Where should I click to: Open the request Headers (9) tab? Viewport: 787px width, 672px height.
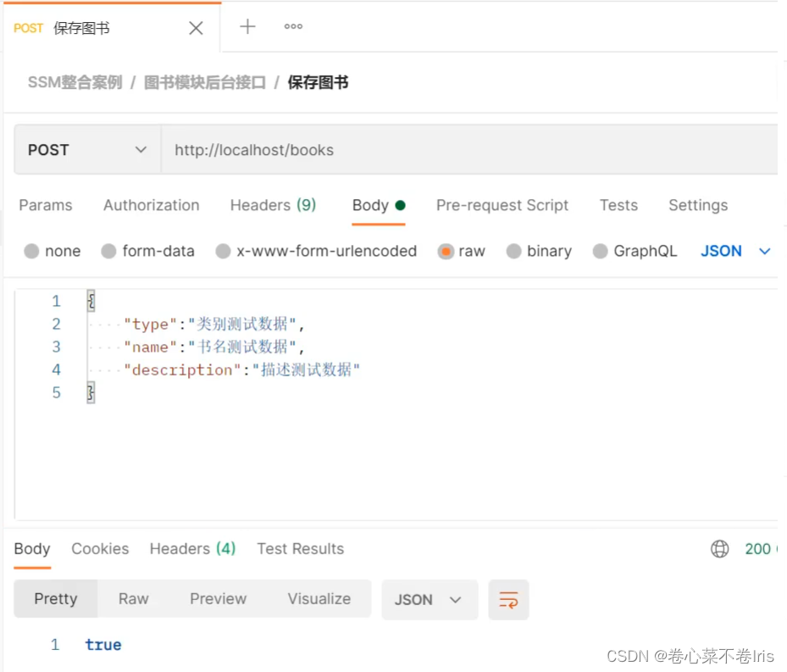[x=273, y=205]
